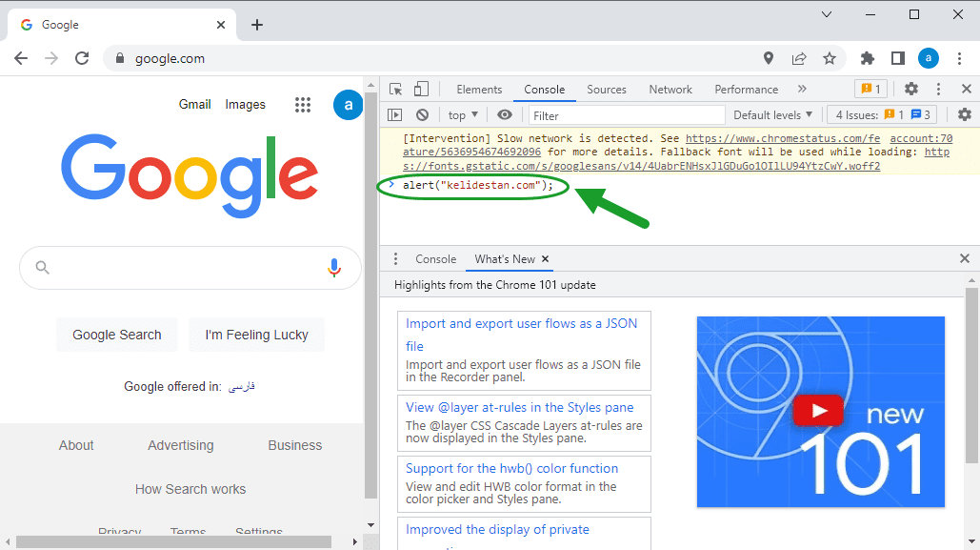Screen dimensions: 980x550
Task: Open DevTools customize three-dot menu
Action: tap(938, 89)
